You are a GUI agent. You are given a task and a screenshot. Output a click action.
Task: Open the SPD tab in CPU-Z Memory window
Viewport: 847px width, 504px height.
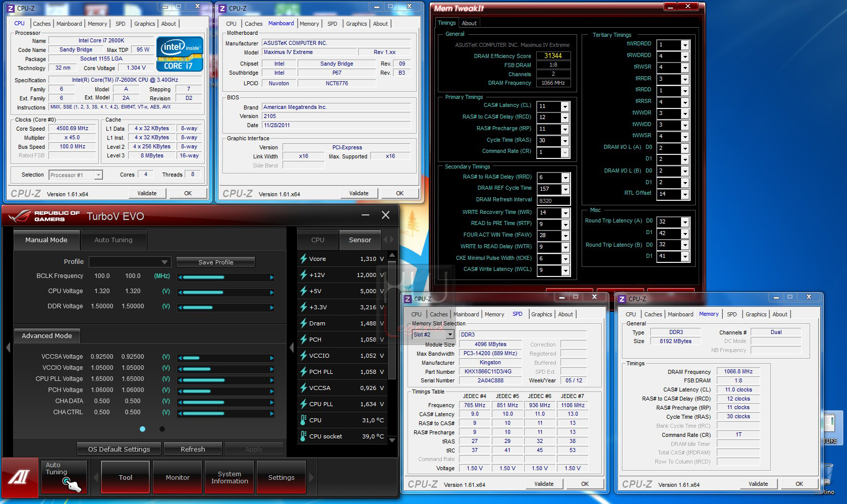click(731, 314)
